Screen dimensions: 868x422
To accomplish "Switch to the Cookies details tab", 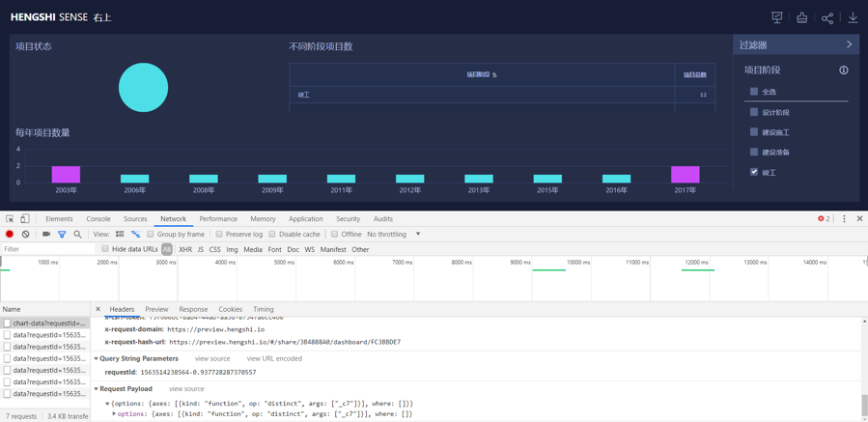I will click(x=231, y=309).
